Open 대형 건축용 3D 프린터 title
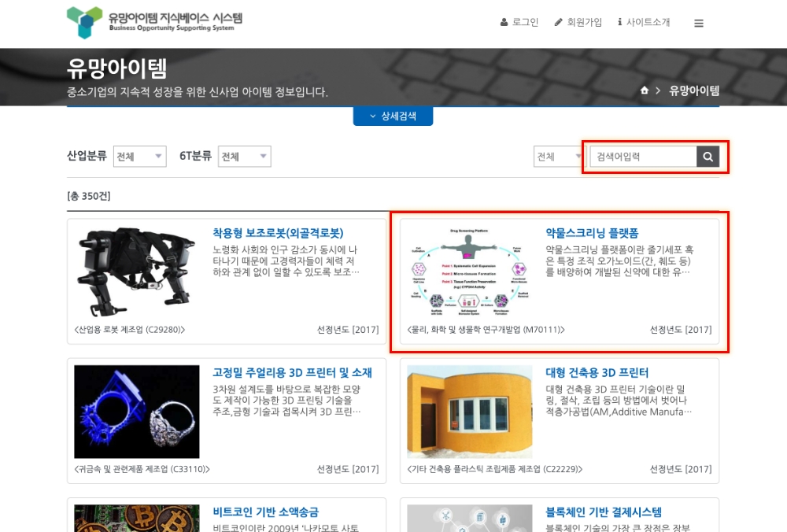The width and height of the screenshot is (787, 532). [597, 372]
